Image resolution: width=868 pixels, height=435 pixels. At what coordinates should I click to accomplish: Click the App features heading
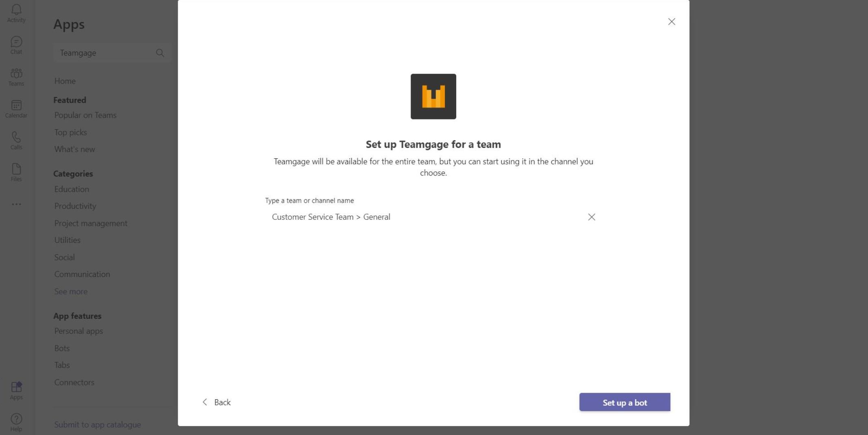coord(77,316)
